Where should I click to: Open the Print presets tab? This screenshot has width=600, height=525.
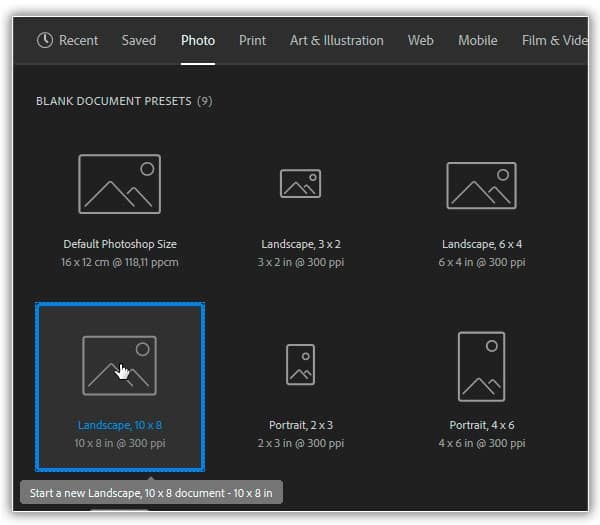coord(252,41)
